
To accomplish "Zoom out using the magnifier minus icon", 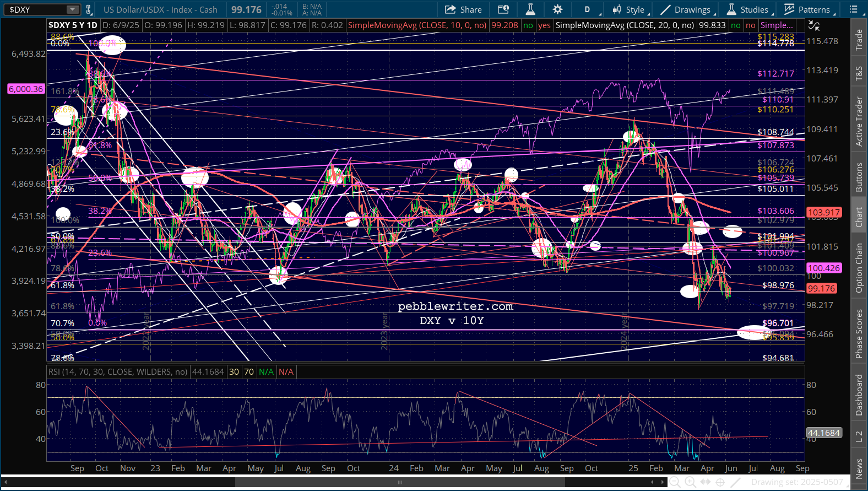I will click(674, 482).
